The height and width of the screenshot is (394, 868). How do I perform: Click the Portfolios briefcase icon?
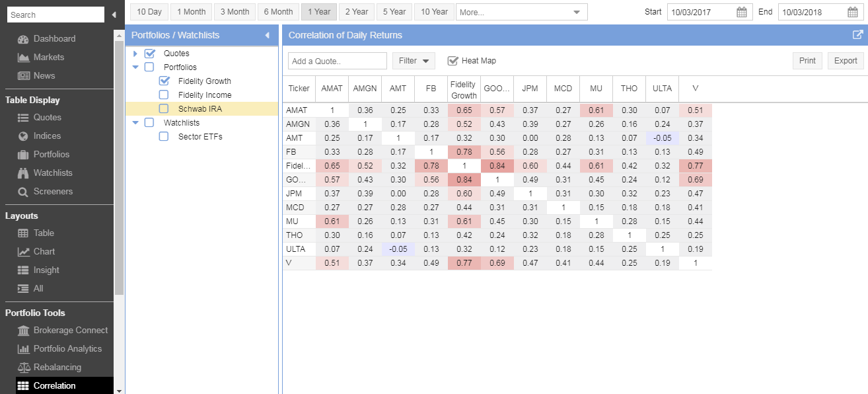point(24,155)
